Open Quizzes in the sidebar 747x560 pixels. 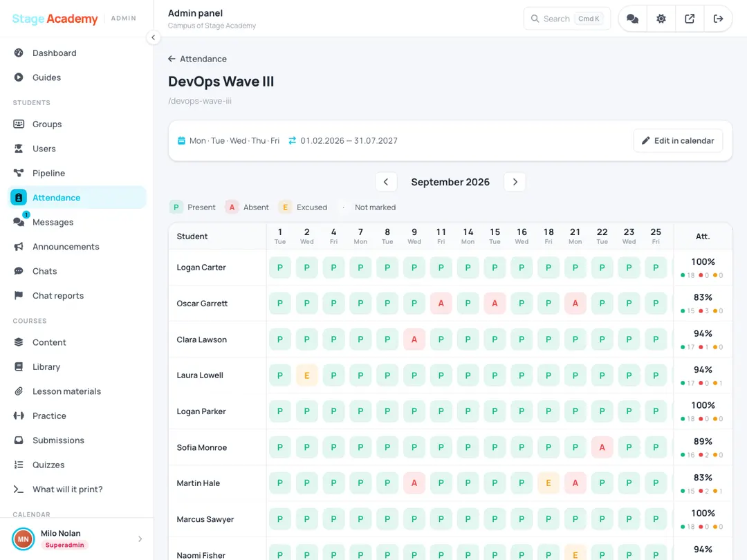click(x=77, y=465)
